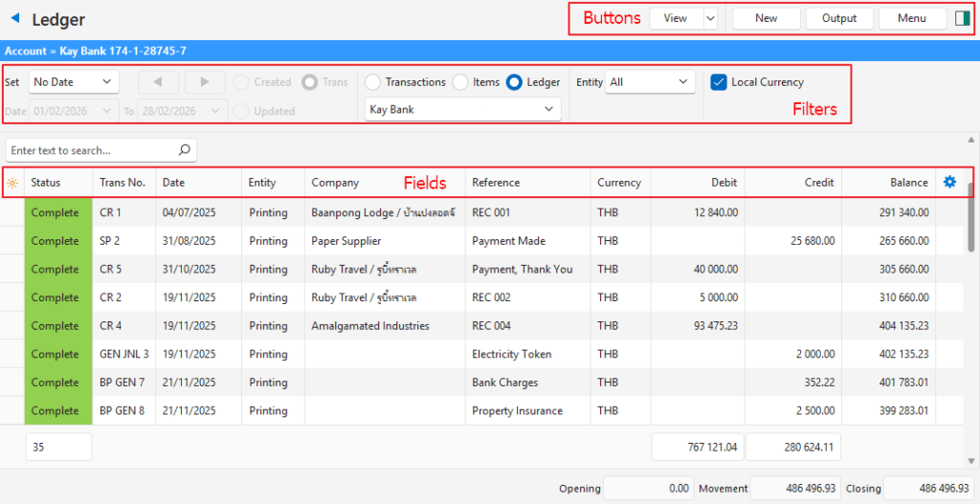The width and height of the screenshot is (980, 504).
Task: Click the Bank Charges reference
Action: click(x=505, y=383)
